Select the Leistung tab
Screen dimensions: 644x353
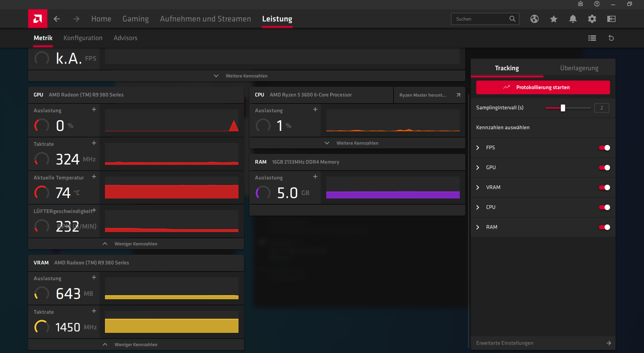click(x=277, y=19)
